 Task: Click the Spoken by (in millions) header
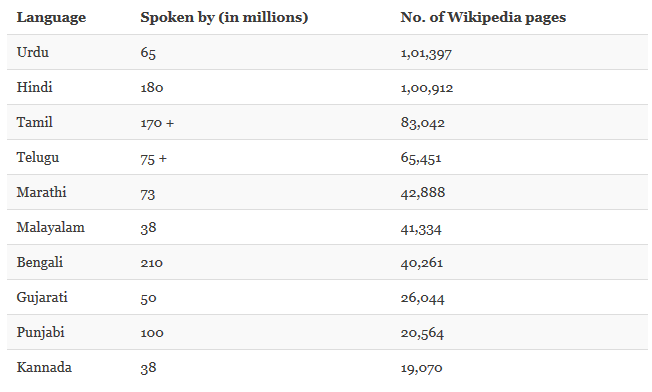point(224,17)
